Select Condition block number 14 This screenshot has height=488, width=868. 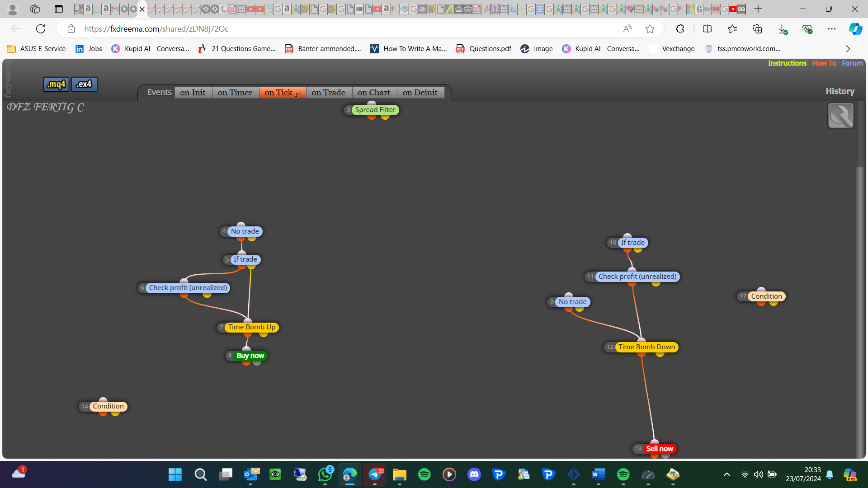[x=108, y=406]
